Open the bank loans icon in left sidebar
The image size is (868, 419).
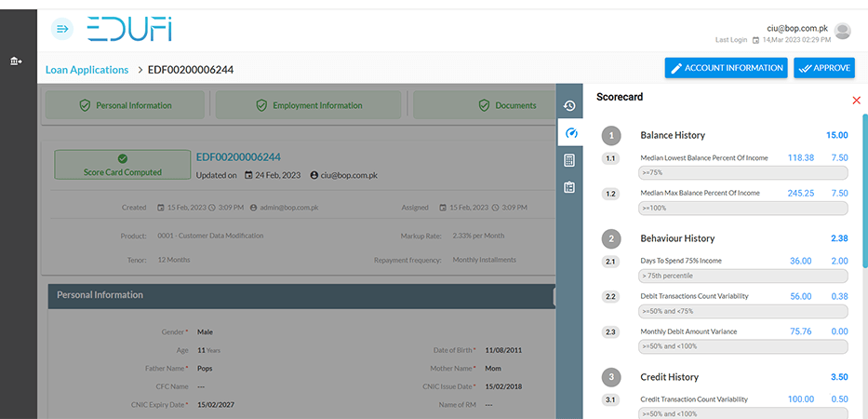[16, 61]
